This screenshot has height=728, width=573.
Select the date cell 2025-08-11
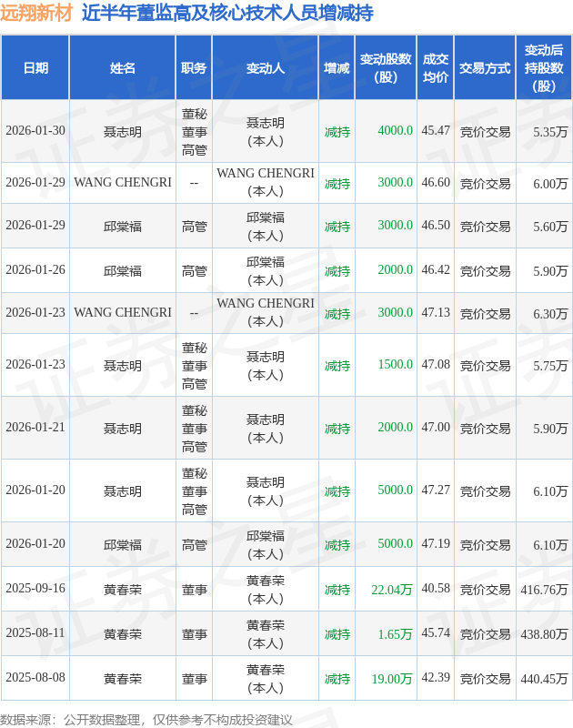click(35, 632)
